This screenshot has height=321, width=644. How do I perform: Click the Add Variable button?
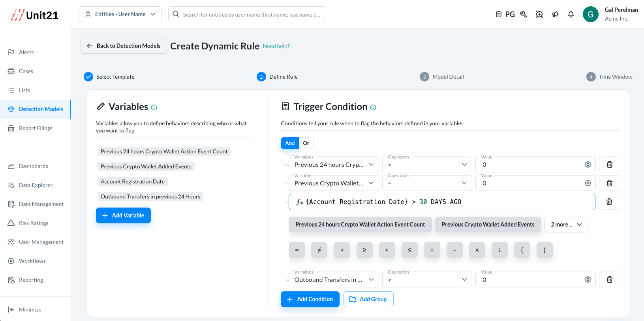click(x=123, y=215)
